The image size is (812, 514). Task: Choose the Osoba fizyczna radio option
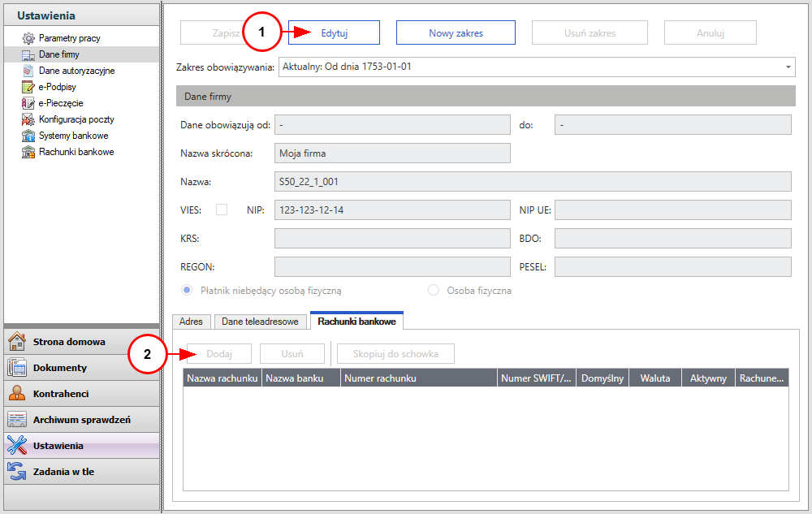pos(433,290)
